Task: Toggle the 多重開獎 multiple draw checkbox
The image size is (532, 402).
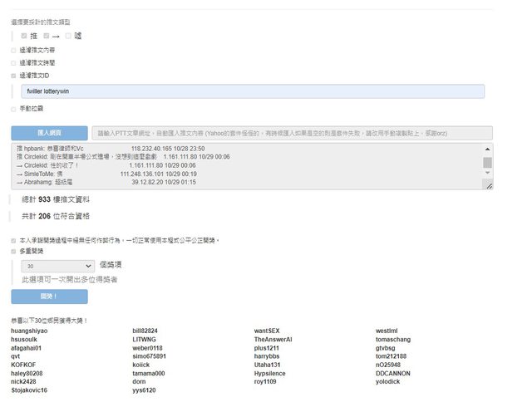Action: tap(13, 250)
